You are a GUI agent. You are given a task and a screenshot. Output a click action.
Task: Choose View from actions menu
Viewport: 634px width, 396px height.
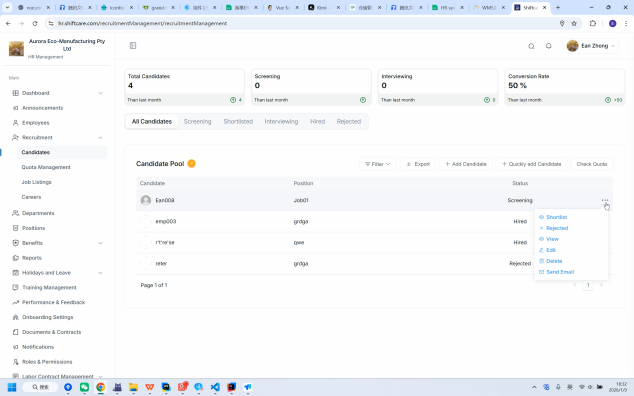pyautogui.click(x=549, y=239)
